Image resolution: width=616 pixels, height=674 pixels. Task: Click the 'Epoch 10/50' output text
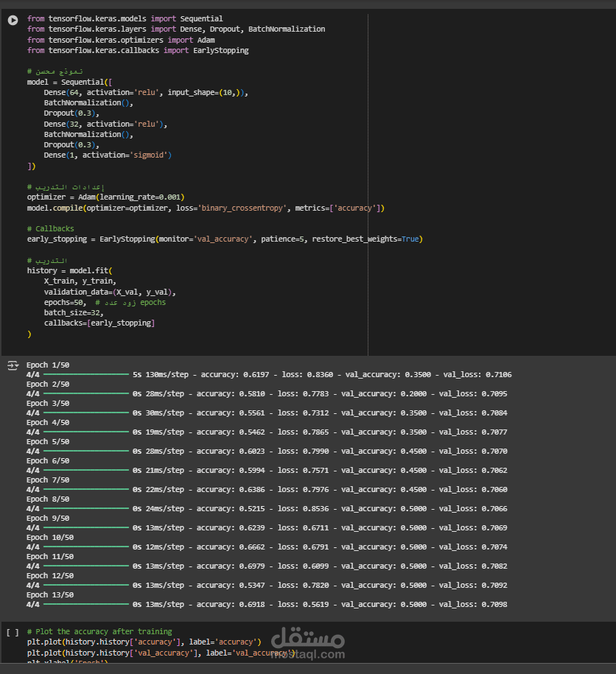click(x=49, y=538)
